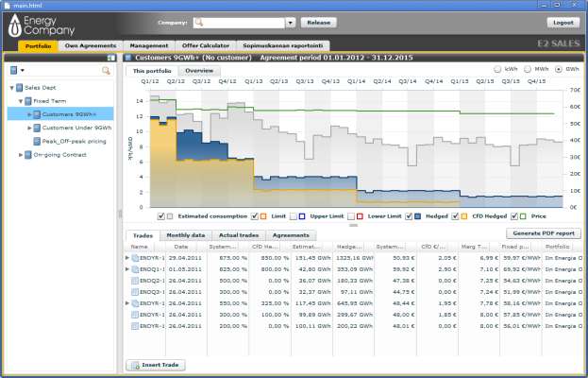Viewport: 588px width, 378px height.
Task: Toggle the Limit series checkbox
Action: 255,216
